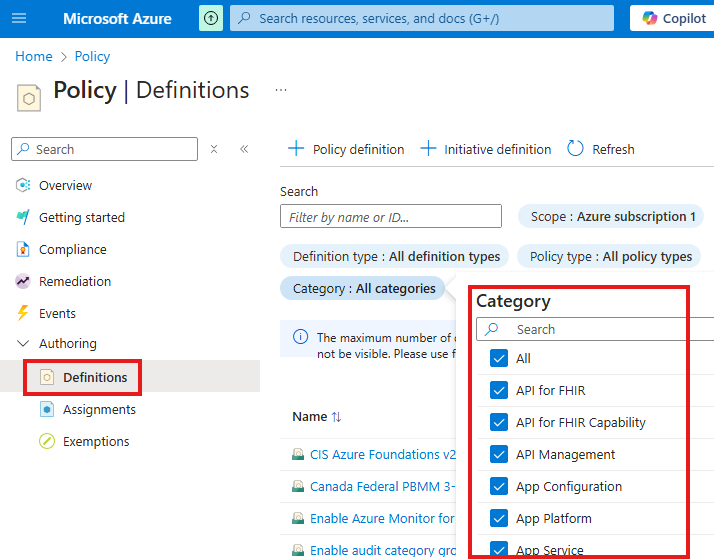The height and width of the screenshot is (560, 714).
Task: Click the Compliance document icon
Action: (x=23, y=249)
